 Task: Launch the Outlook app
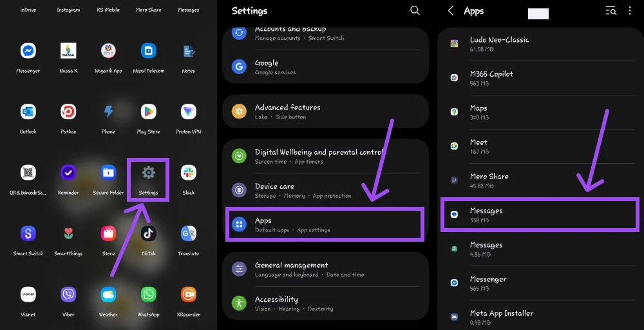[x=28, y=112]
